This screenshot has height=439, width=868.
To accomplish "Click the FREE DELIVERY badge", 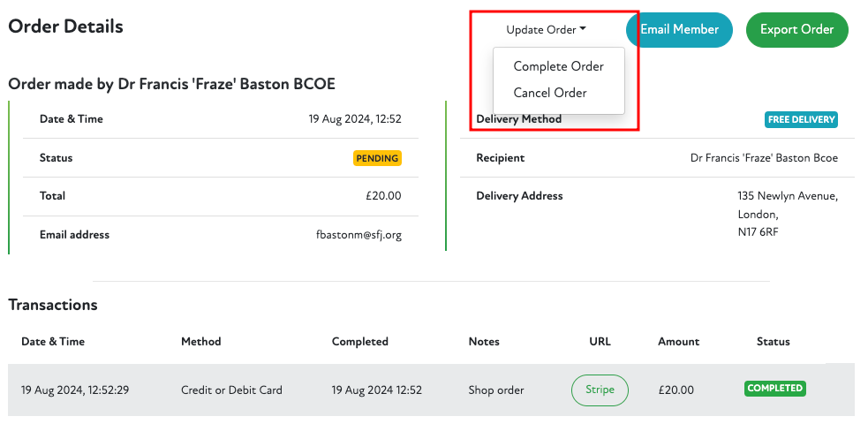I will pyautogui.click(x=801, y=119).
